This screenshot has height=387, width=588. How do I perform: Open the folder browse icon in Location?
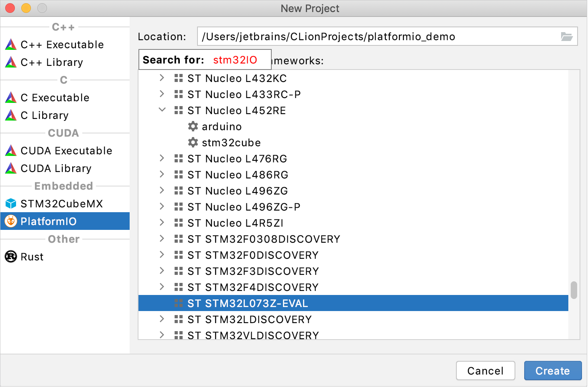[x=566, y=37]
